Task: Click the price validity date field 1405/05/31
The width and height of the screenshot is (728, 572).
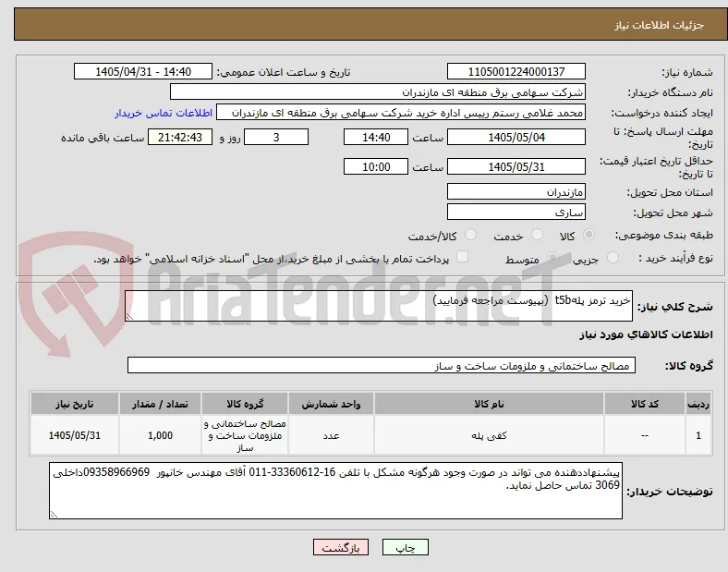Action: click(516, 166)
